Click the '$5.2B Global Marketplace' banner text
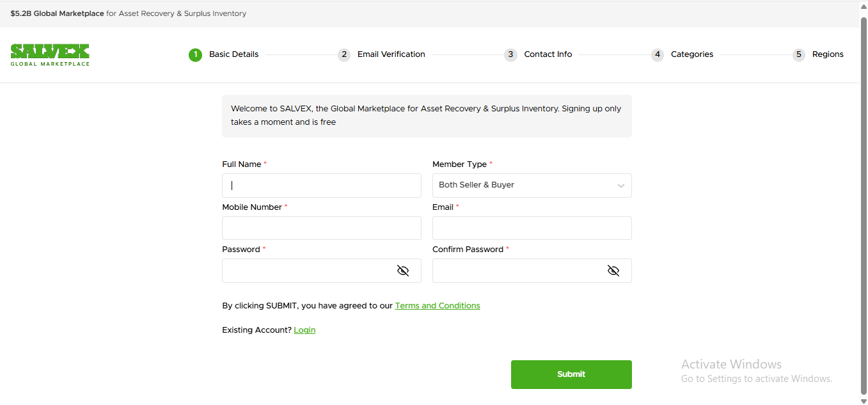 (57, 13)
